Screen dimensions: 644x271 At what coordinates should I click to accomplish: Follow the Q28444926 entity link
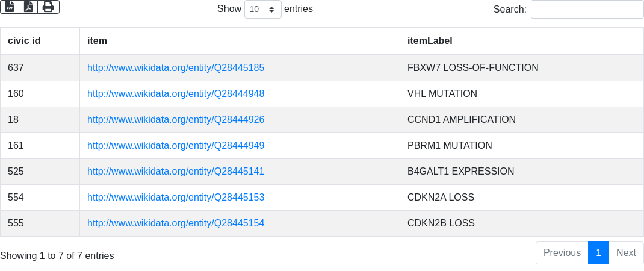point(176,120)
